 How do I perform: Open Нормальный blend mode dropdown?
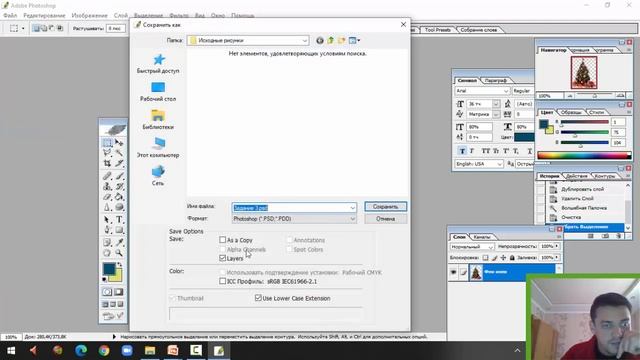pyautogui.click(x=491, y=247)
